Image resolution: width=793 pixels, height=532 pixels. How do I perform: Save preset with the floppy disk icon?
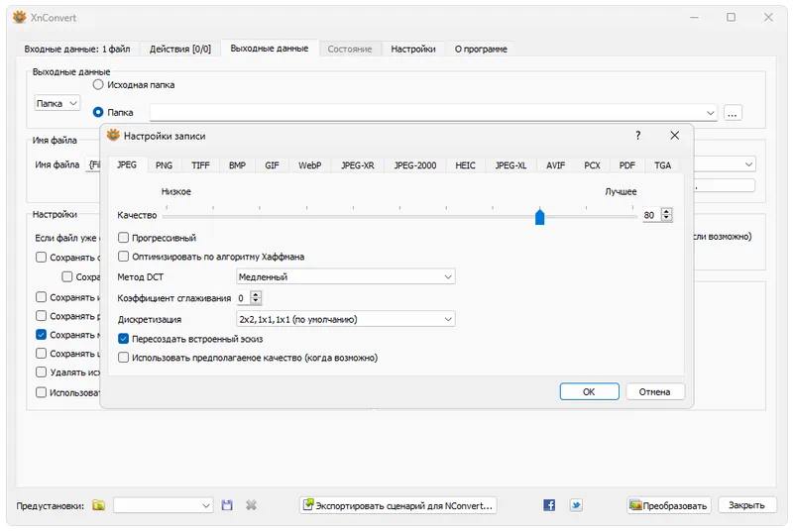pos(227,504)
